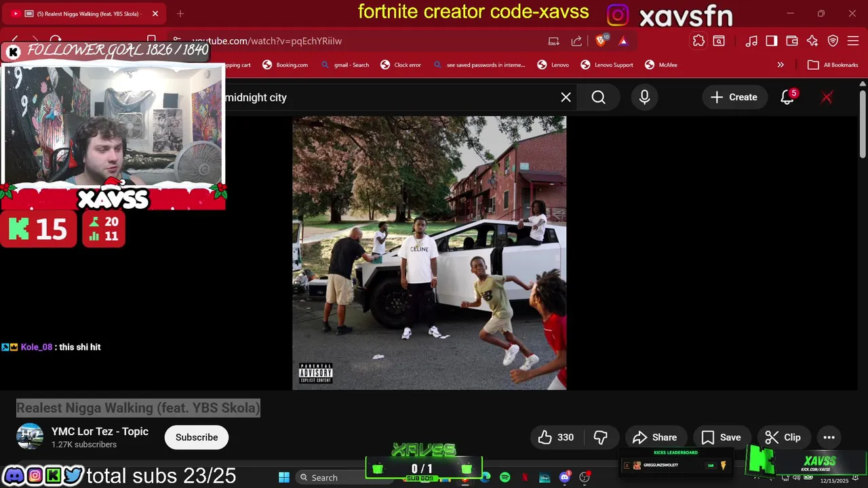
Task: Click the page vertical scrollbar
Action: (863, 125)
